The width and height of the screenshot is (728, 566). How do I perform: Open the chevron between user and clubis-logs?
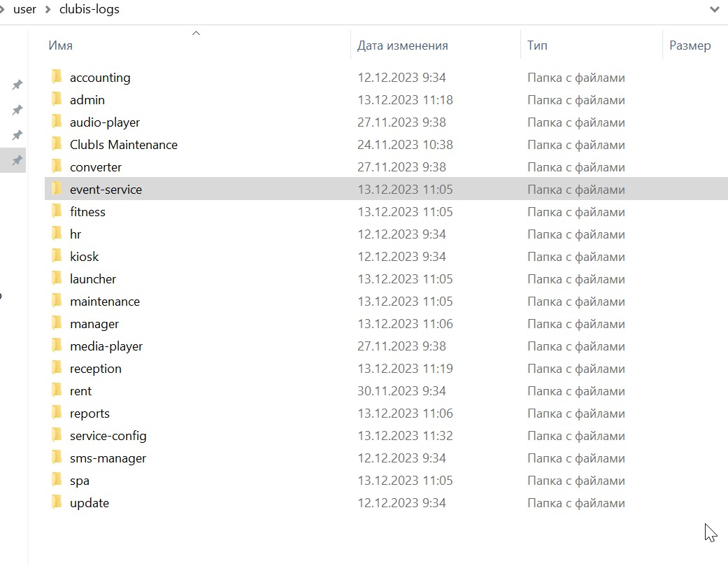48,9
